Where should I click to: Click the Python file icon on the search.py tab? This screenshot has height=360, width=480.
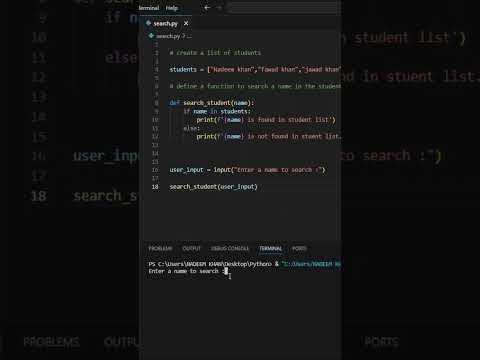[x=149, y=23]
